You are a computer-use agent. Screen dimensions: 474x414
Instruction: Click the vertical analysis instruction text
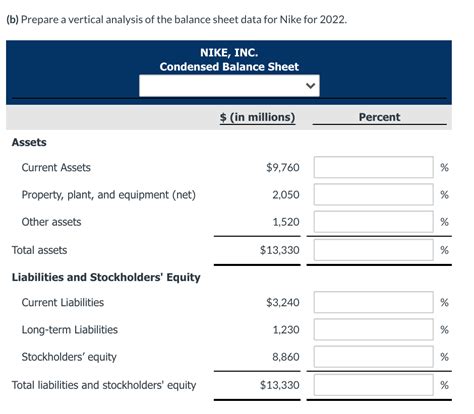click(x=177, y=20)
